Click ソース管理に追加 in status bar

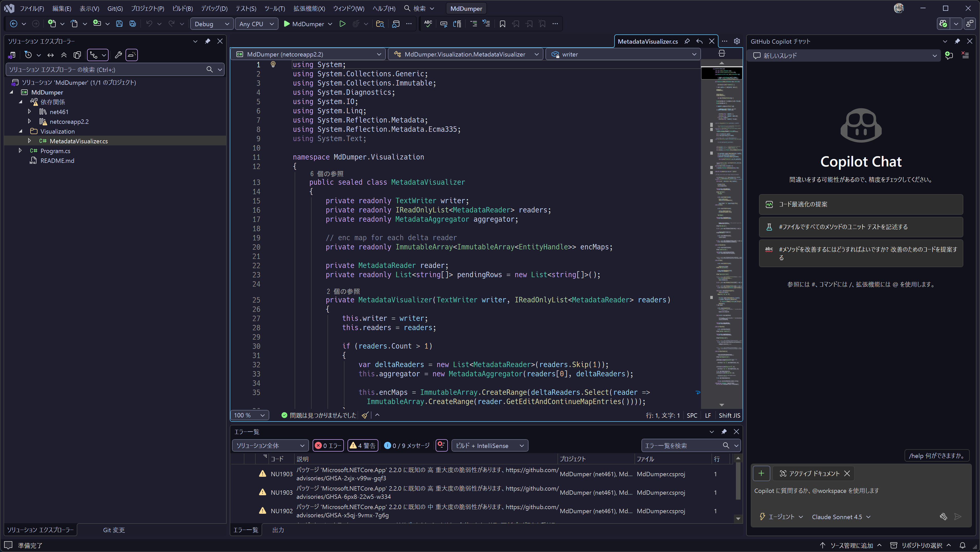[851, 545]
